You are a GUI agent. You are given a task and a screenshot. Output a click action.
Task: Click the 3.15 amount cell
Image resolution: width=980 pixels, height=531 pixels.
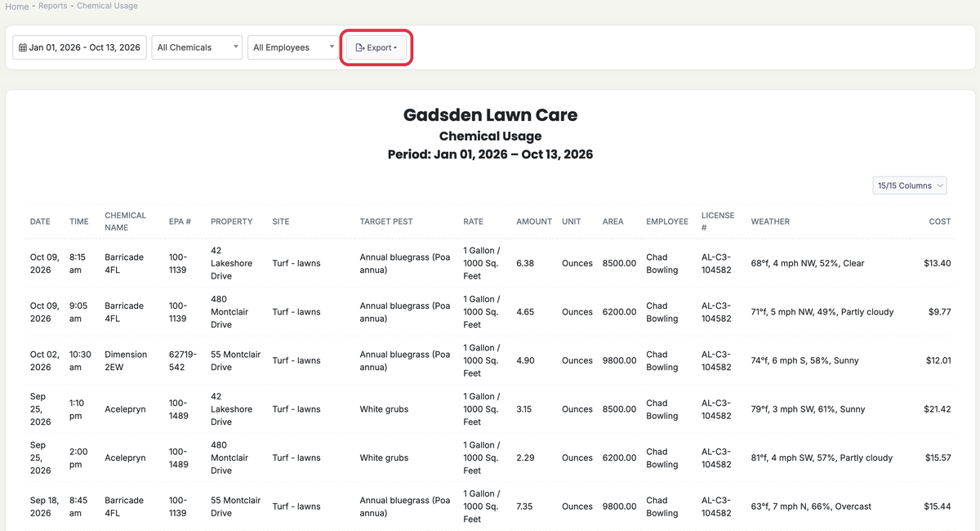click(524, 409)
